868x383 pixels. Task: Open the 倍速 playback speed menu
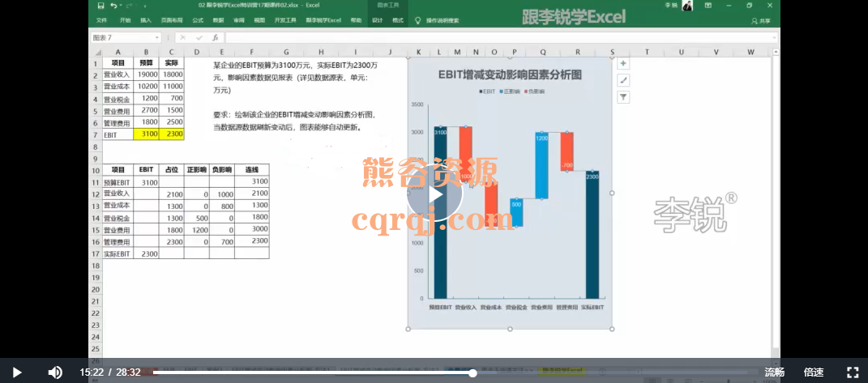pos(814,372)
